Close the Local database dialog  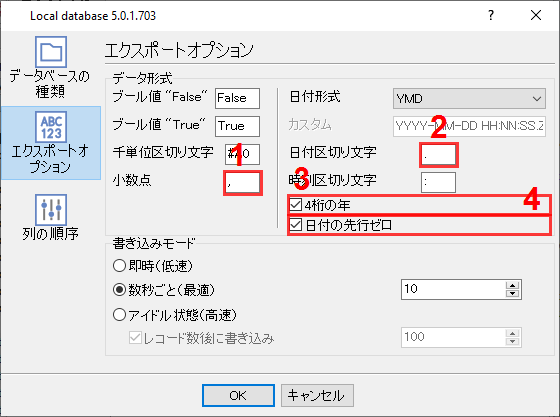tap(536, 15)
